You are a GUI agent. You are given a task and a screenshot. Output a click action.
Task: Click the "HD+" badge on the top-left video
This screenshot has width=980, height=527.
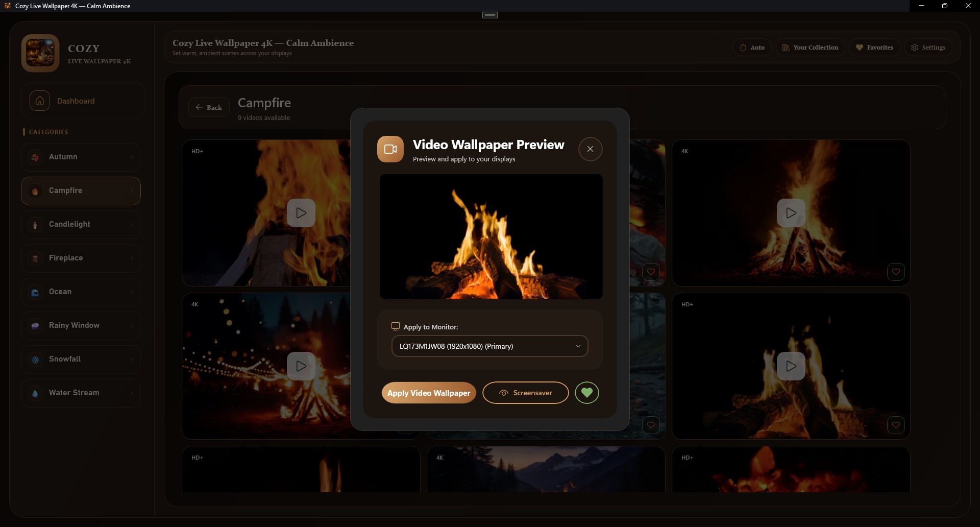tap(198, 151)
